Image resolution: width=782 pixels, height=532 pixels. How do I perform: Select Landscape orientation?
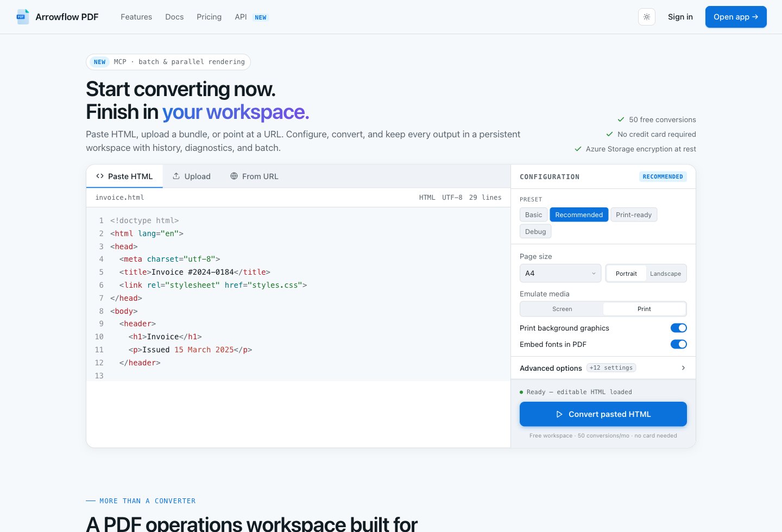(666, 274)
